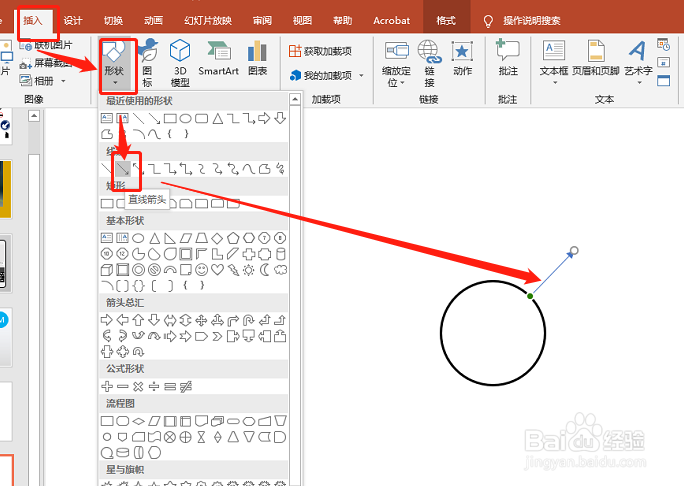
Task: Click the 获取加载项 button
Action: click(x=320, y=51)
